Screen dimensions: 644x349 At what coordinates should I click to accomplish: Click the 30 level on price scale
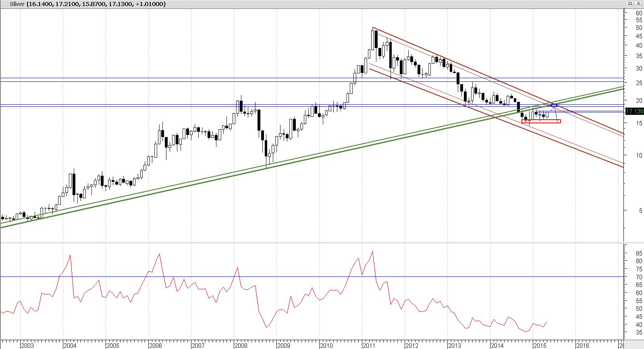point(639,69)
